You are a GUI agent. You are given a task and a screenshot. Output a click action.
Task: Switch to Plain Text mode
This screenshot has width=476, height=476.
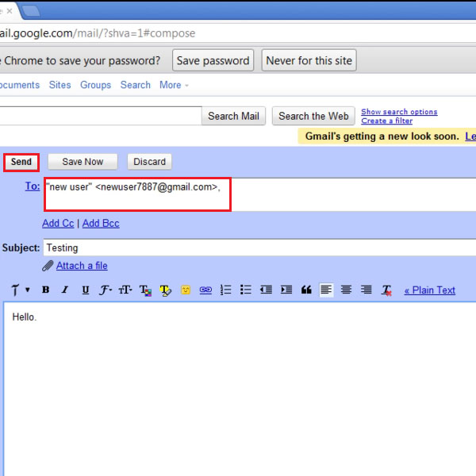(x=429, y=290)
